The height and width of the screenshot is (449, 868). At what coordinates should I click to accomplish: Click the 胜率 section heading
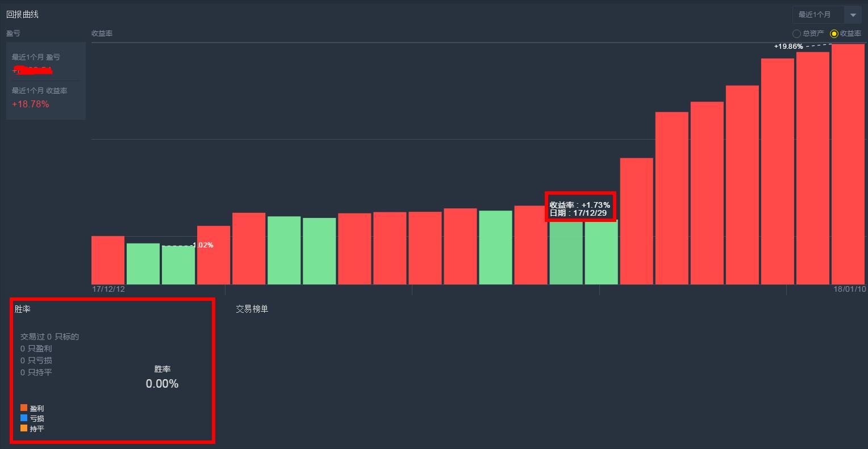[x=22, y=309]
